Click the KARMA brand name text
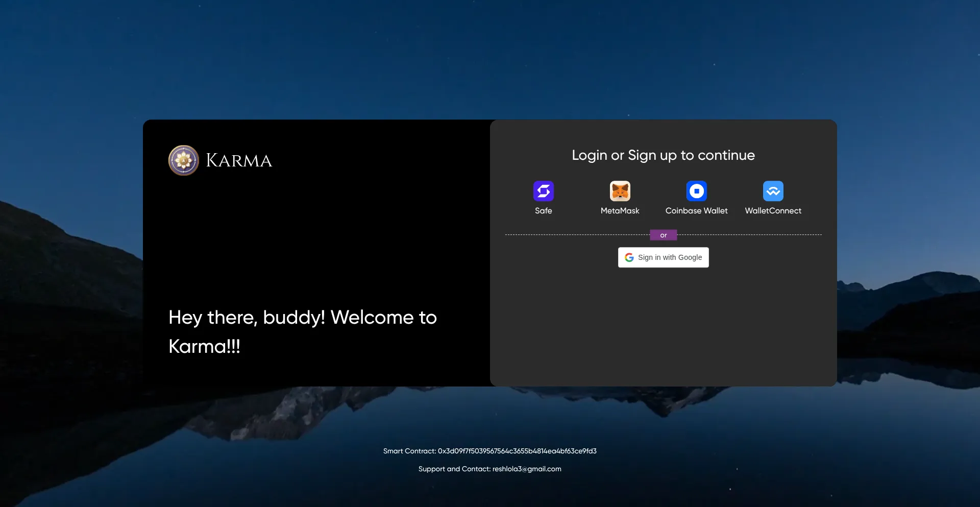The width and height of the screenshot is (980, 507). click(x=239, y=161)
